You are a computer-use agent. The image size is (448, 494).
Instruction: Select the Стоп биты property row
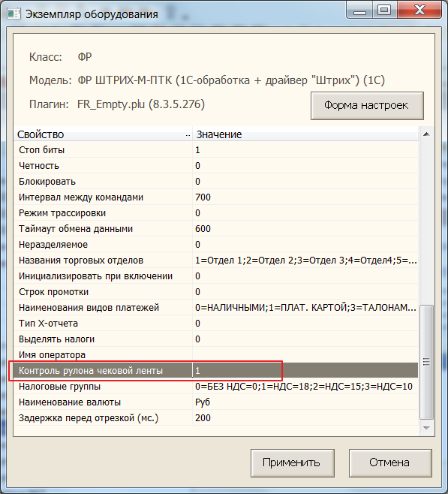point(216,149)
